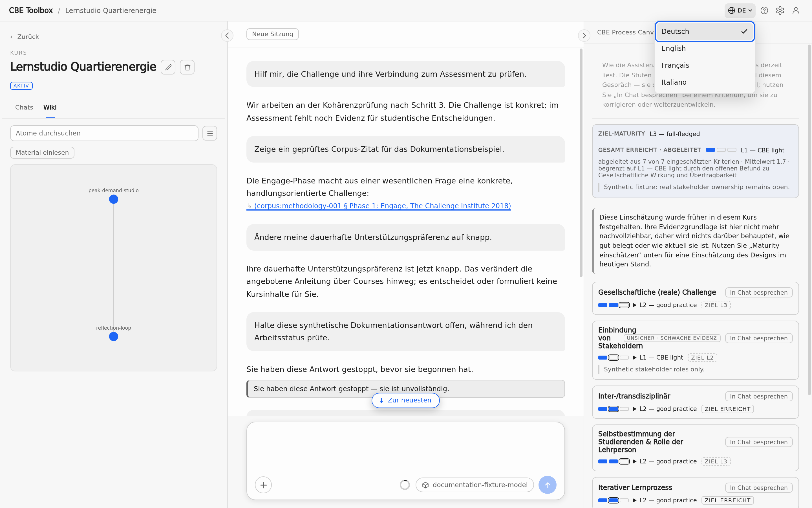Expand Iterativer Lernprozess L2 details triangle
This screenshot has width=812, height=508.
[x=634, y=500]
